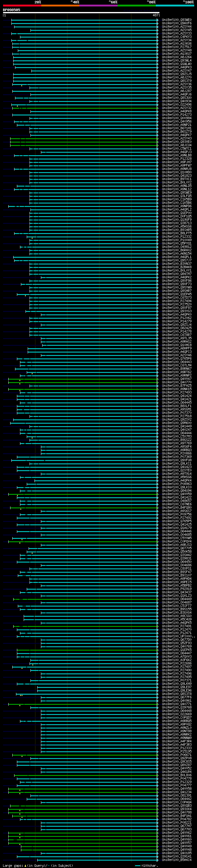Click the white query sequence bar
The height and width of the screenshot is (868, 197).
81,13
